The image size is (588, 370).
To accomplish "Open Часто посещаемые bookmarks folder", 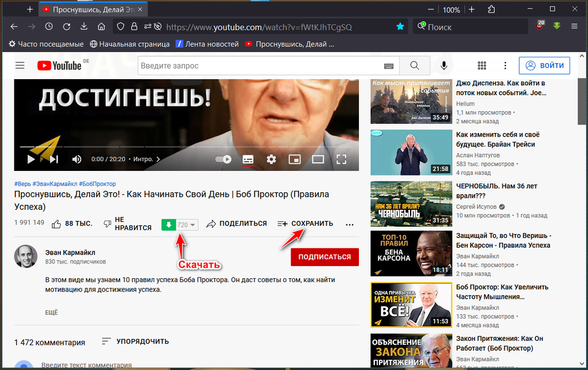I will (46, 44).
